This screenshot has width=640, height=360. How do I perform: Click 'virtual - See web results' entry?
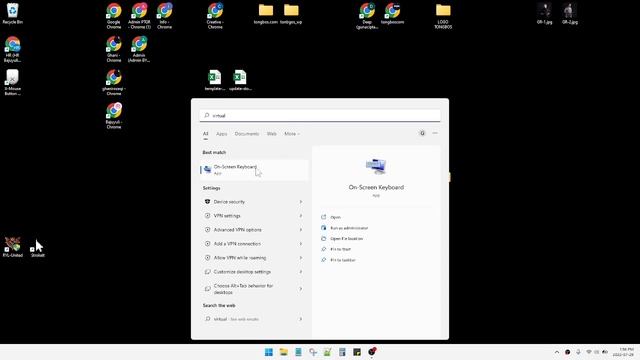tap(254, 319)
